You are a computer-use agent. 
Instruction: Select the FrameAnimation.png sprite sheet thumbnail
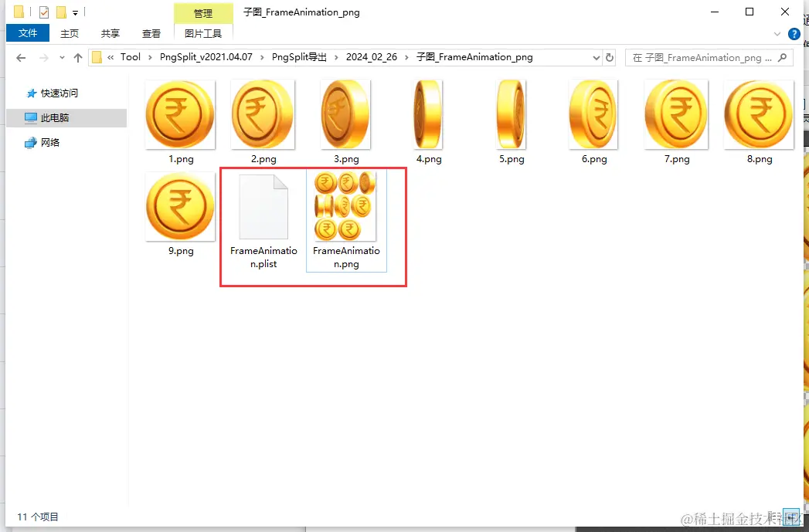345,207
